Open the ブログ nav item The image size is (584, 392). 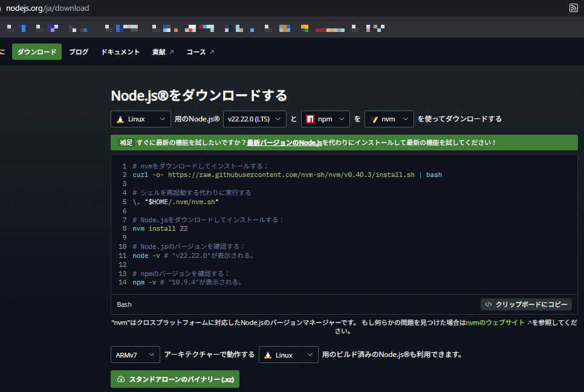(x=79, y=52)
